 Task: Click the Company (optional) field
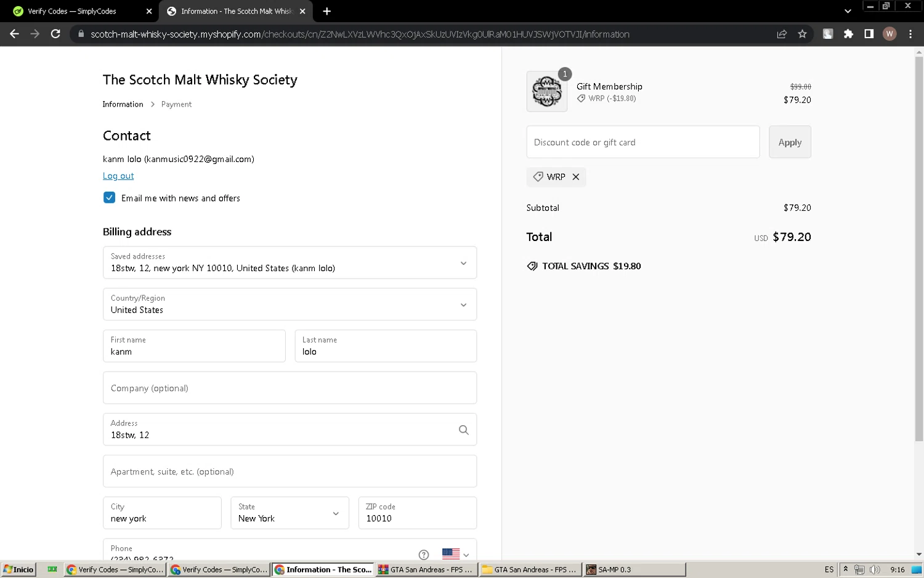pyautogui.click(x=290, y=388)
